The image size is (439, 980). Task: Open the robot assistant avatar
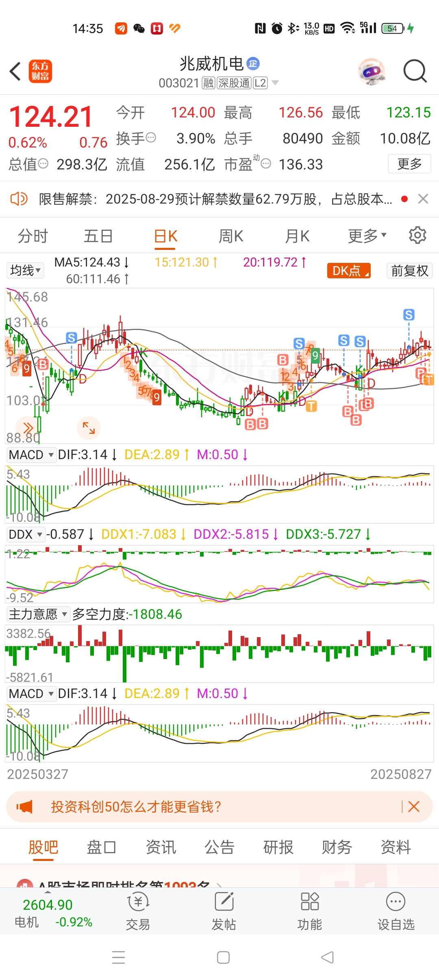[x=372, y=72]
